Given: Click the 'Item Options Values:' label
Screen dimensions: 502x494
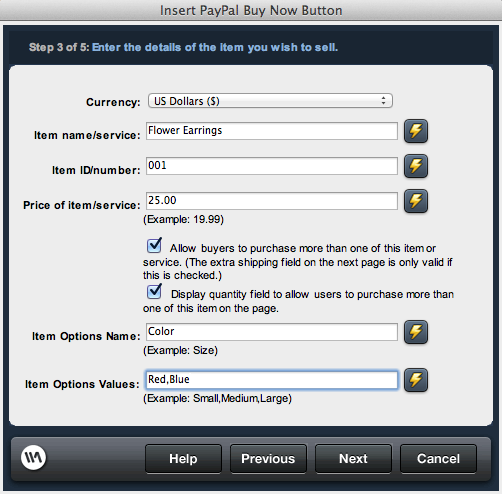Looking at the screenshot, I should coord(82,384).
